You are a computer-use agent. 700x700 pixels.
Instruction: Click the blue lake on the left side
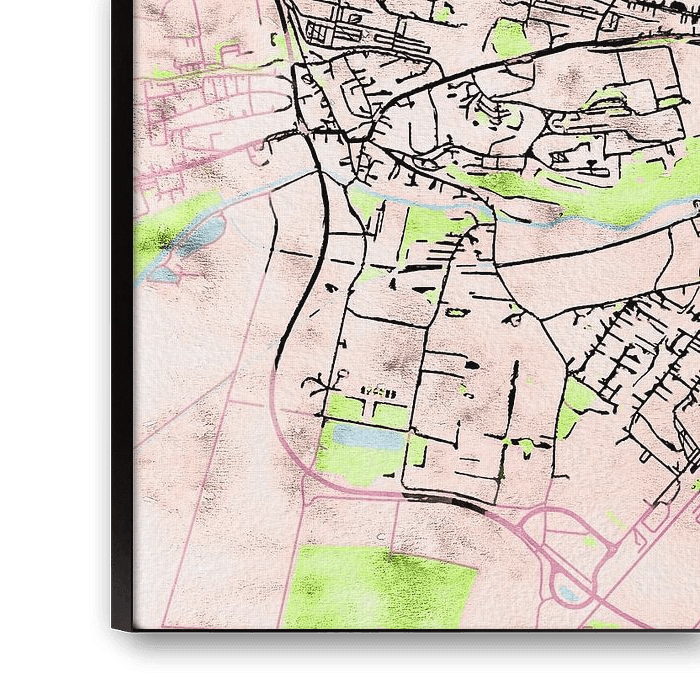click(x=200, y=238)
